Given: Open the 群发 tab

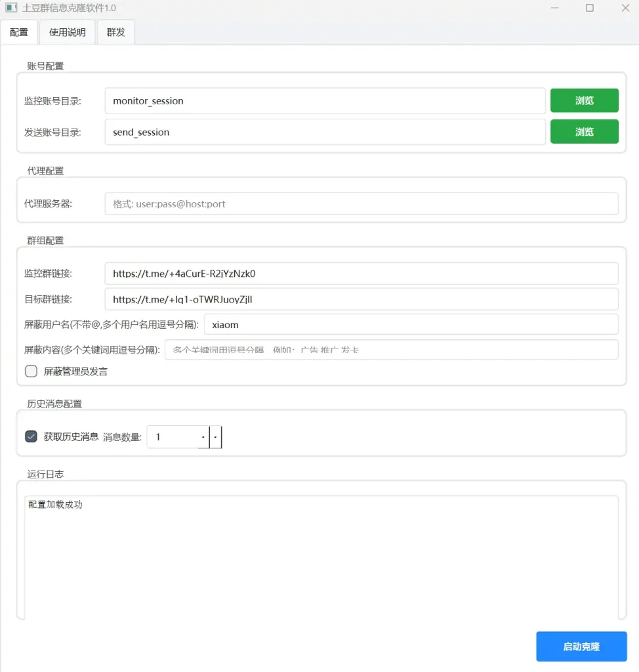Looking at the screenshot, I should pyautogui.click(x=115, y=31).
